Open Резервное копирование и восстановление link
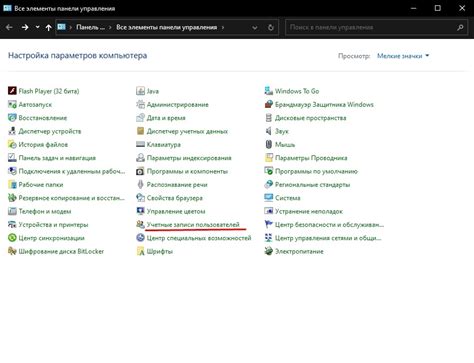Image resolution: width=474 pixels, height=363 pixels. pos(71,198)
